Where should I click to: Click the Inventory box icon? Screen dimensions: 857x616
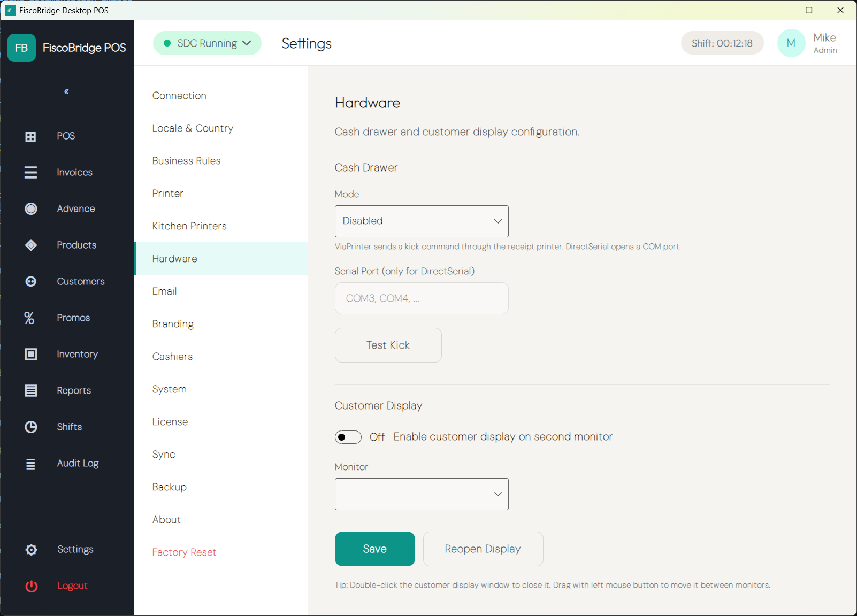click(31, 355)
